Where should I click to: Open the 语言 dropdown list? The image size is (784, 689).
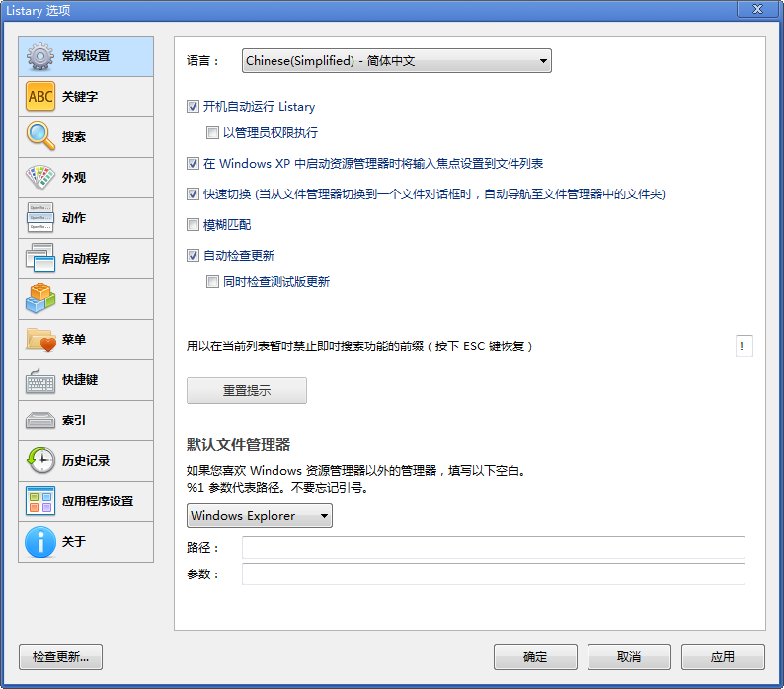tap(397, 61)
